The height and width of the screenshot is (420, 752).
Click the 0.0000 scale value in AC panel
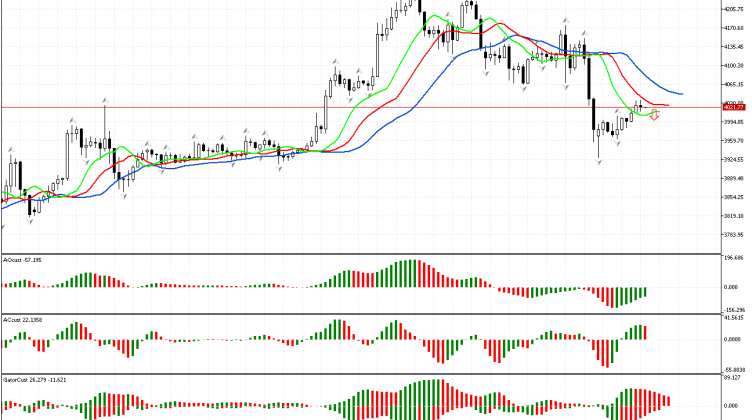[735, 338]
